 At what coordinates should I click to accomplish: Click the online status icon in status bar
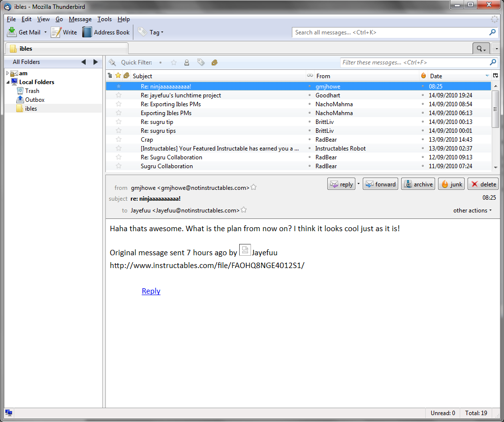9,413
